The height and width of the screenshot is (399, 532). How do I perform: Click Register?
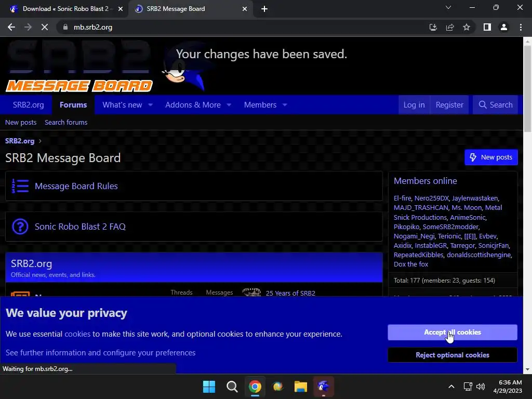(x=449, y=105)
